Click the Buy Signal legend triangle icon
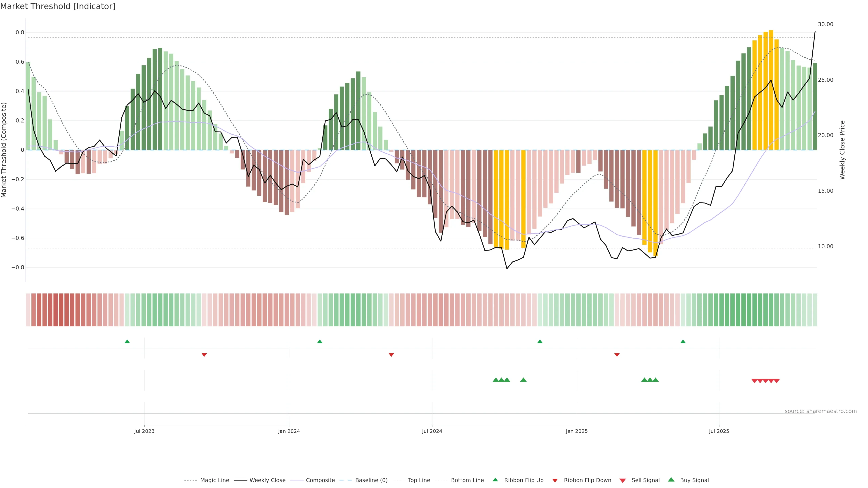Screen dimensions: 868x488 [x=671, y=480]
